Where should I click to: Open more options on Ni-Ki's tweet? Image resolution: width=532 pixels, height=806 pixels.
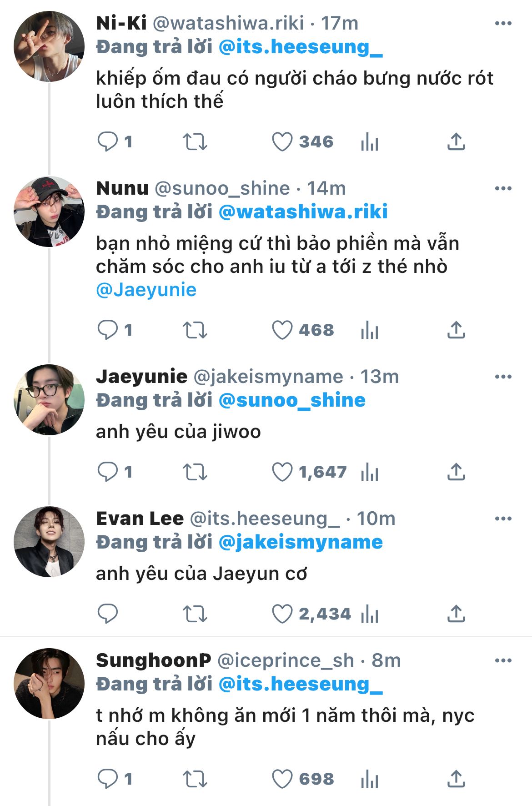coord(503,24)
